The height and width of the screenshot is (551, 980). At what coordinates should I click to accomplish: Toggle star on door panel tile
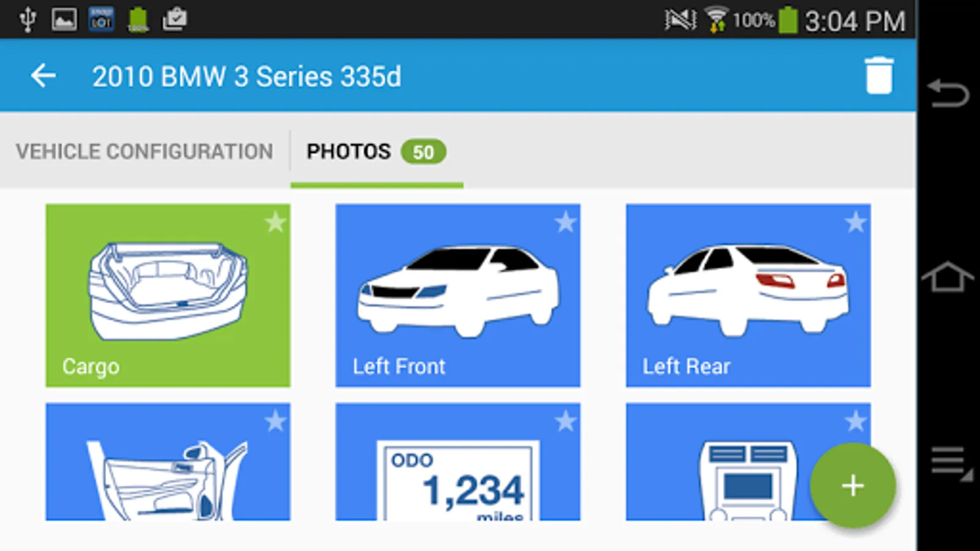tap(276, 421)
